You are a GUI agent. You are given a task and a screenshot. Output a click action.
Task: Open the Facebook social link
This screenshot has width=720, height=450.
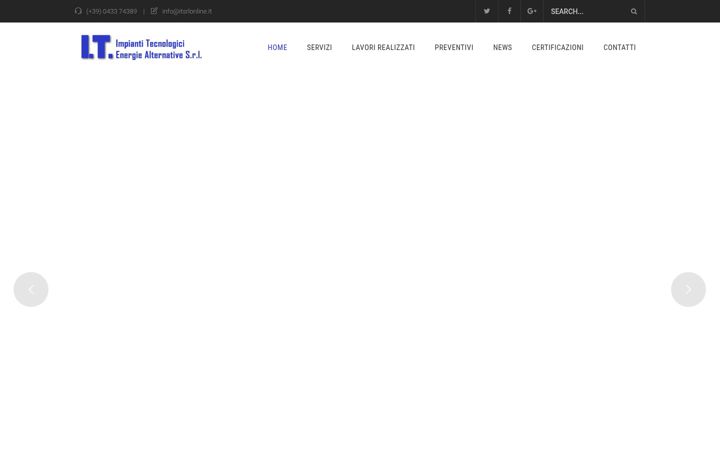(x=509, y=11)
